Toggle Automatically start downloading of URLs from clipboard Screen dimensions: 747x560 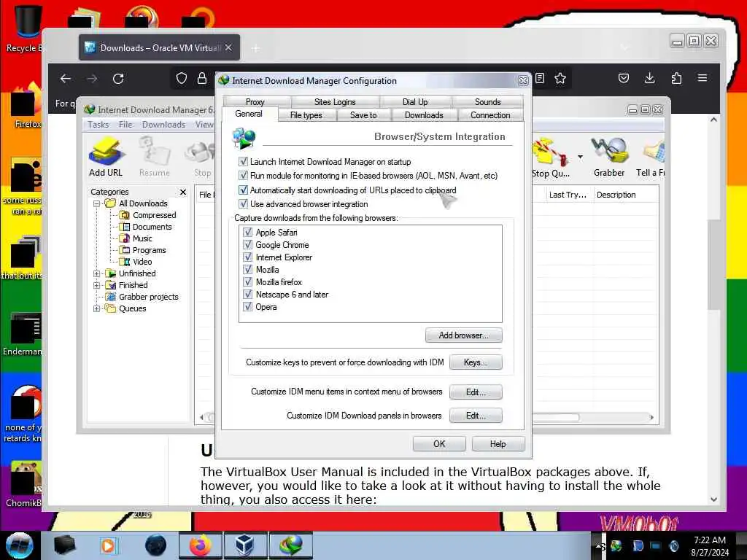pos(244,190)
